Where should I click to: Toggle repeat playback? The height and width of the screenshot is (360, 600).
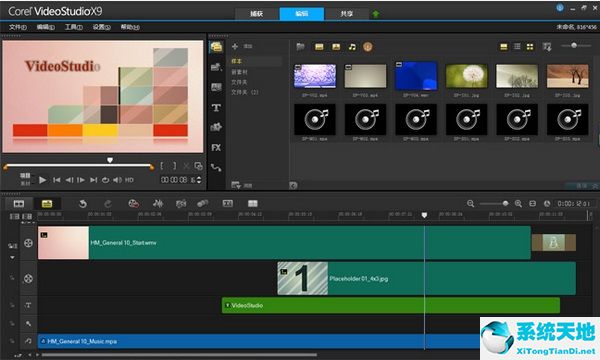click(106, 180)
